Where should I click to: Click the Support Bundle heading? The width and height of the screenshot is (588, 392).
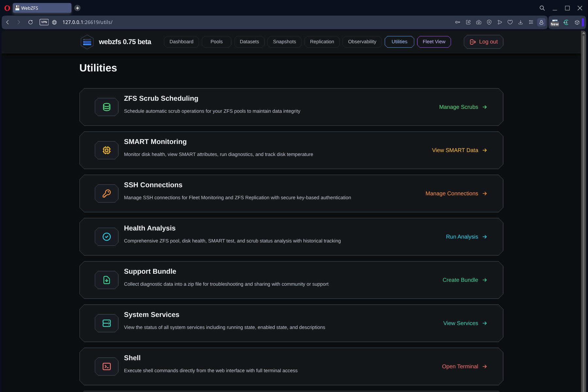pos(150,271)
